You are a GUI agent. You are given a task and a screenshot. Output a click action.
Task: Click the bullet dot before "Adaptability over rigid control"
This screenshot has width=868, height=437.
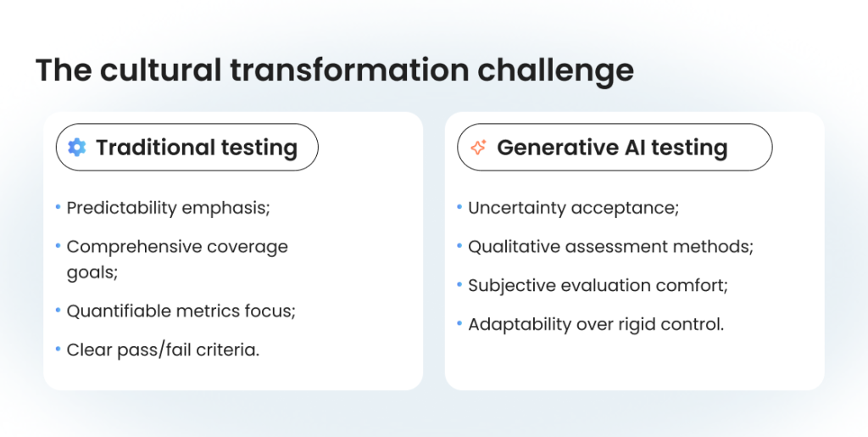459,324
